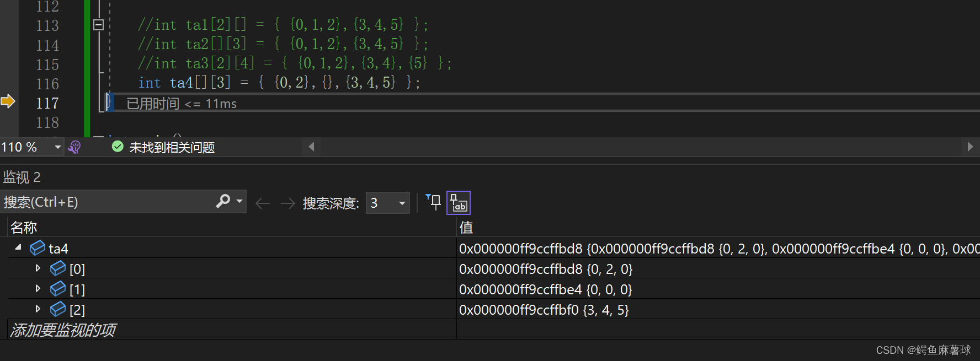Click the previous search result arrow
The image size is (980, 361).
click(x=263, y=204)
